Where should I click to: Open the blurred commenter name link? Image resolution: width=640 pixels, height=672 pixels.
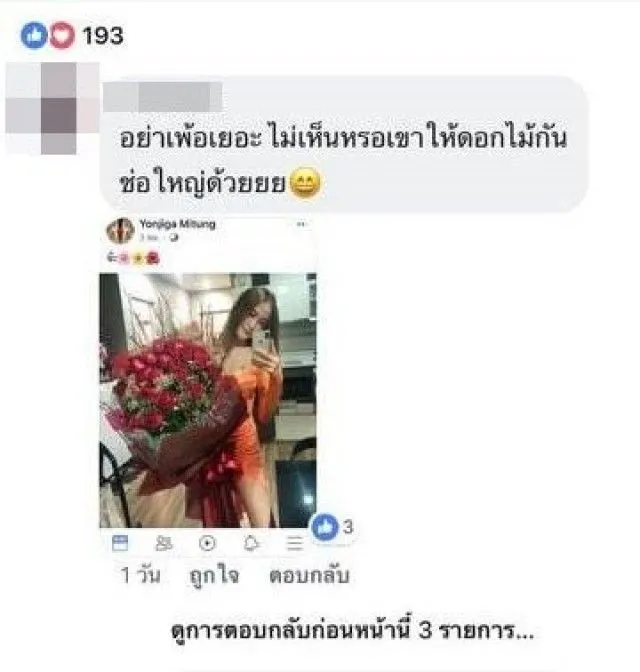click(163, 97)
